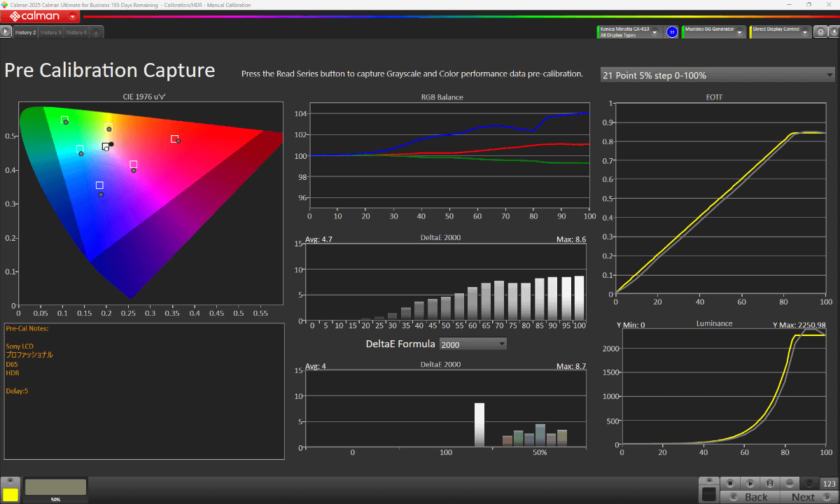This screenshot has height=504, width=840.
Task: Switch to the History 3 tab
Action: 50,32
